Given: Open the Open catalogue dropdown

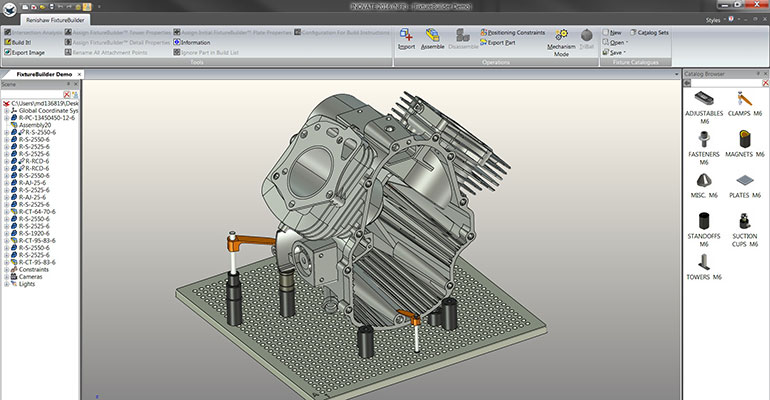Looking at the screenshot, I should point(627,43).
